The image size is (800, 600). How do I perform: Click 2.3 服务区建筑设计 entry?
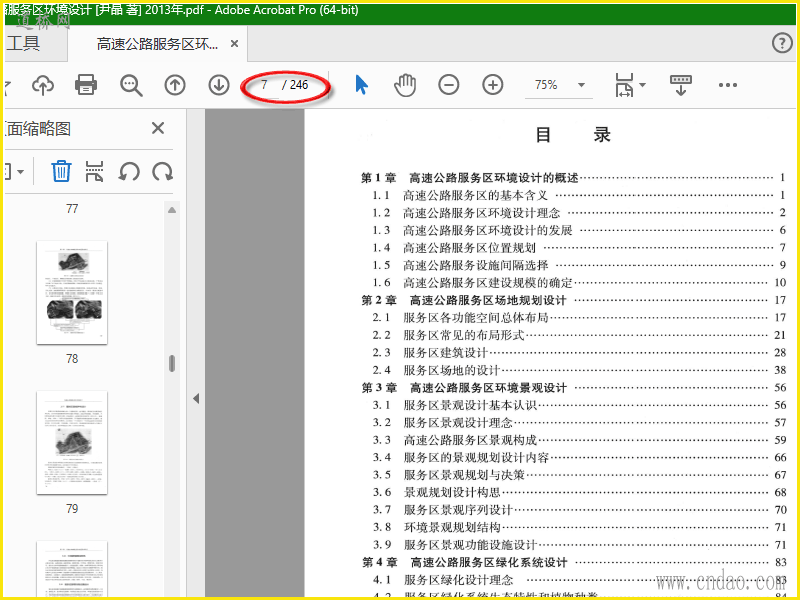click(579, 353)
